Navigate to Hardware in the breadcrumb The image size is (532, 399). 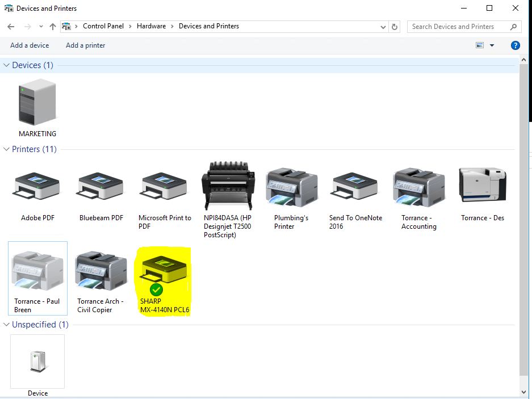click(151, 26)
